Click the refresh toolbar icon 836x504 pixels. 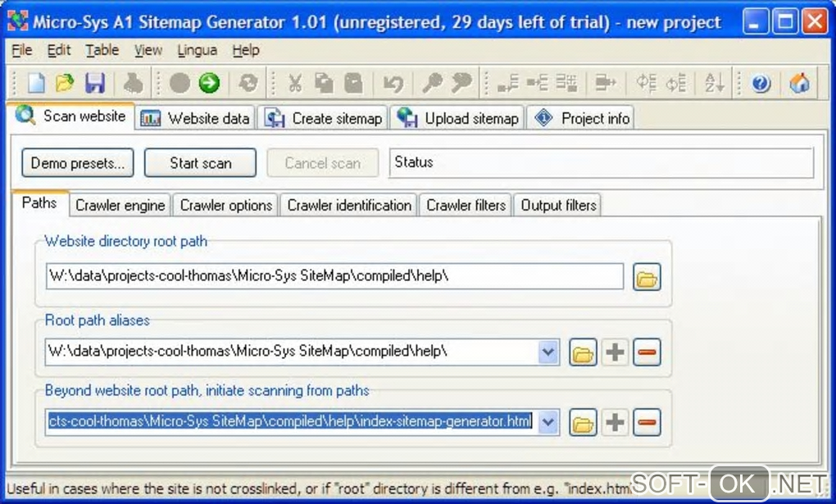click(x=248, y=84)
